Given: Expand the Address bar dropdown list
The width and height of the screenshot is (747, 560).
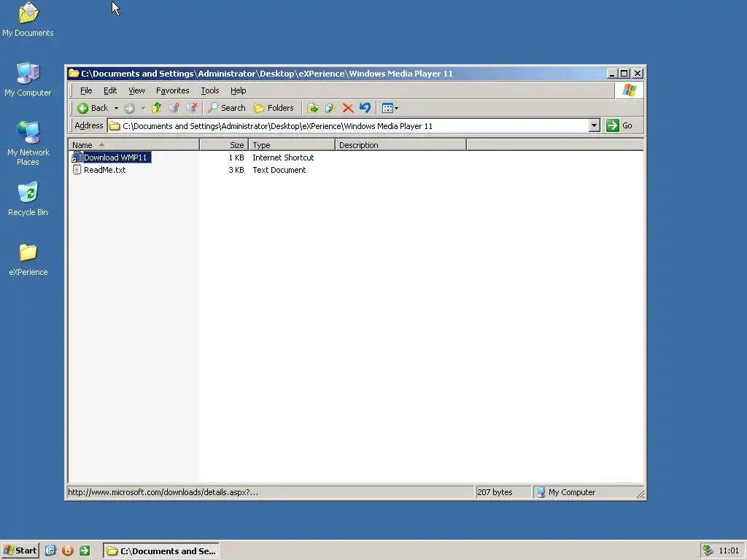Looking at the screenshot, I should 594,125.
